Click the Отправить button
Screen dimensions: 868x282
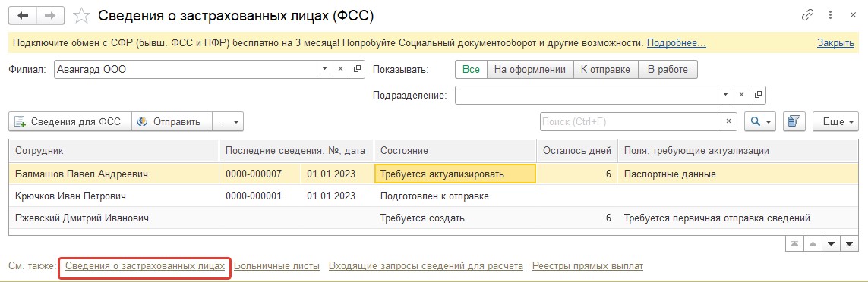click(x=172, y=121)
